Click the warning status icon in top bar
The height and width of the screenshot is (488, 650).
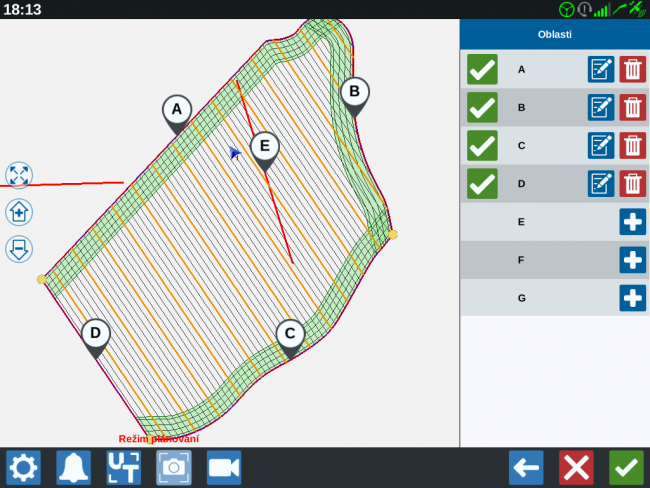coord(584,9)
